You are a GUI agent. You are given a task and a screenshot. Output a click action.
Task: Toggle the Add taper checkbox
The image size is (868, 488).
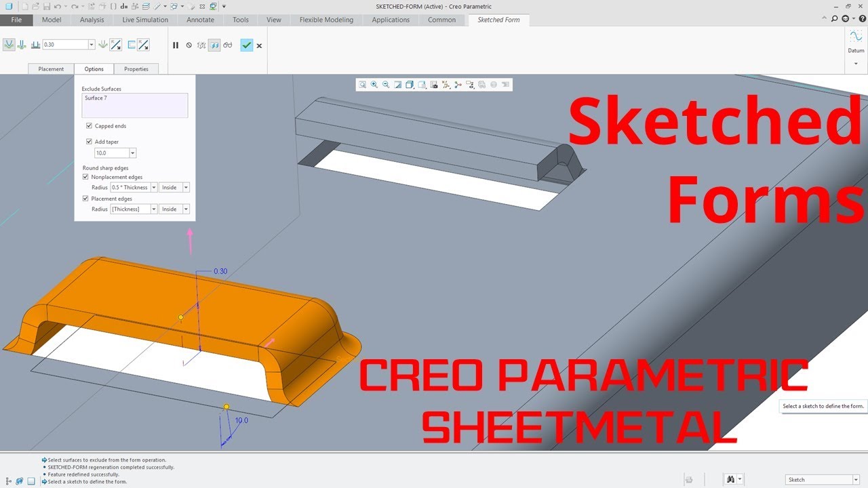(89, 142)
